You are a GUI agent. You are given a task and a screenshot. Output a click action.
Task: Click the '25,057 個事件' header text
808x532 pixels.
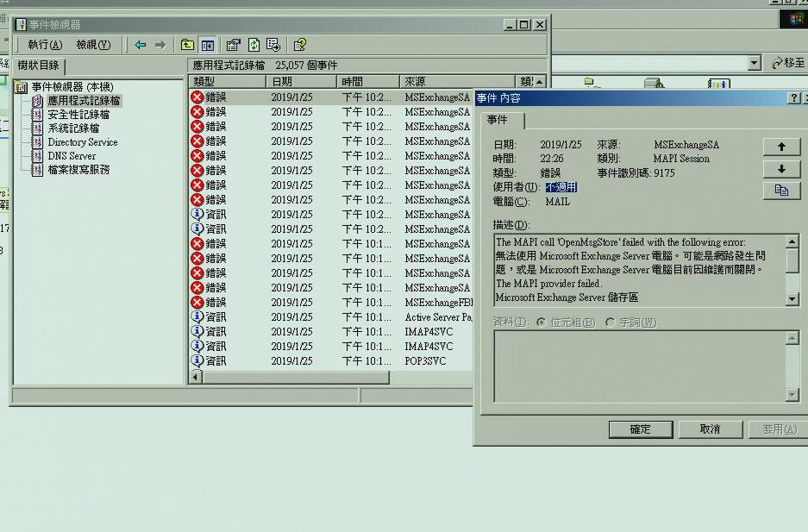click(x=306, y=66)
